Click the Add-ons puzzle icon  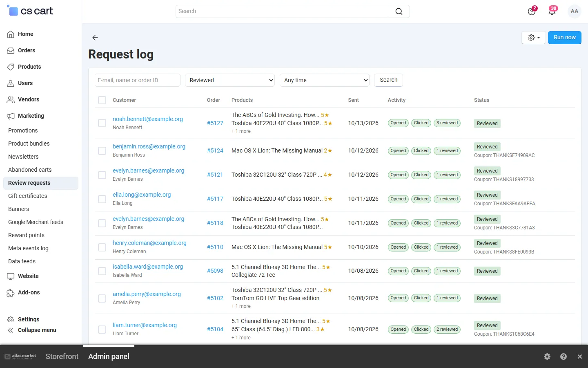click(11, 293)
